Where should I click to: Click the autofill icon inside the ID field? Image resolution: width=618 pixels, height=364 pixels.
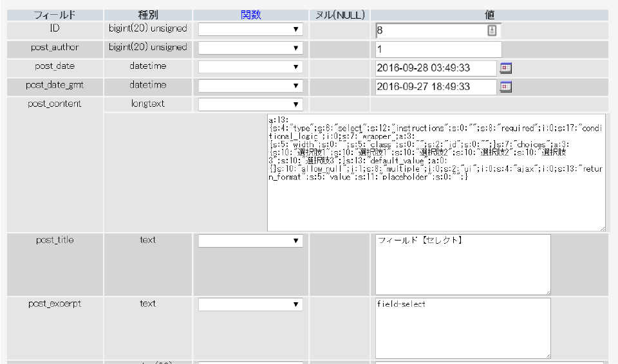(x=492, y=30)
